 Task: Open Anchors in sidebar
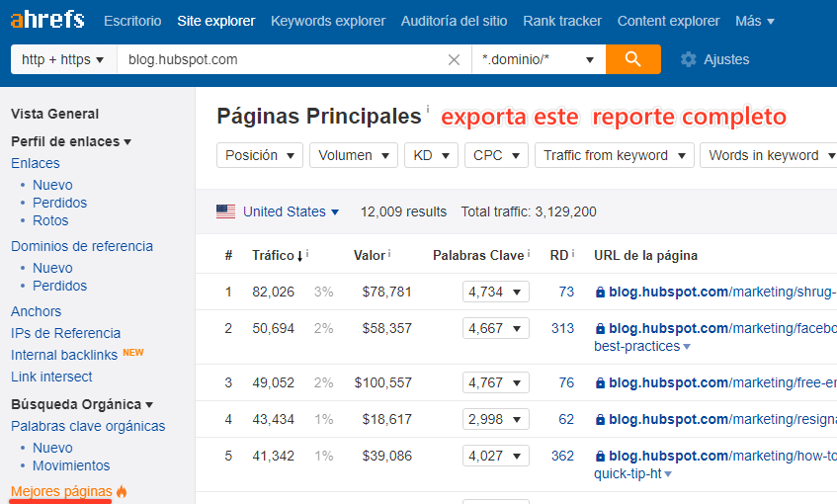37,311
